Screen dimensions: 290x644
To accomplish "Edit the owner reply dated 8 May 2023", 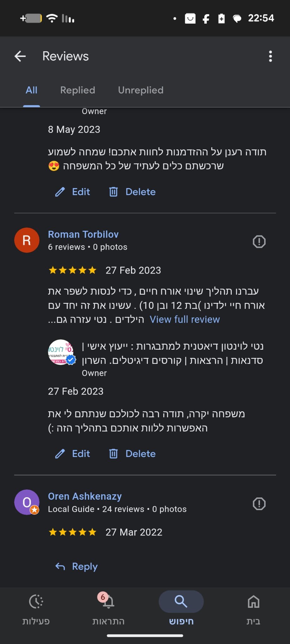I will 73,192.
